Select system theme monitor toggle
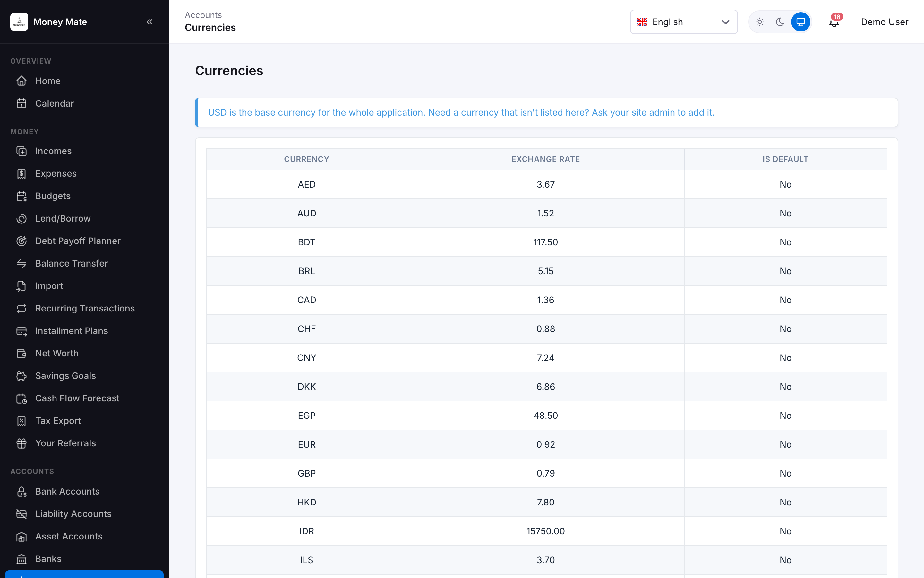 click(x=801, y=22)
